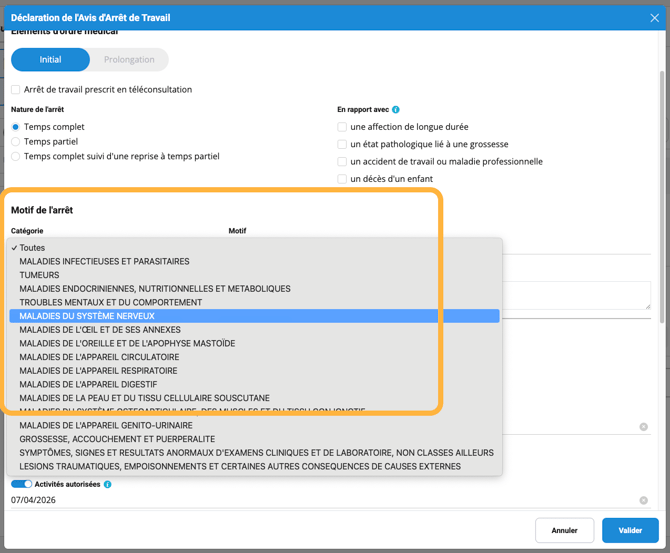Check Arrêt de travail prescrit en téléconsultation
The height and width of the screenshot is (553, 670).
pos(16,90)
